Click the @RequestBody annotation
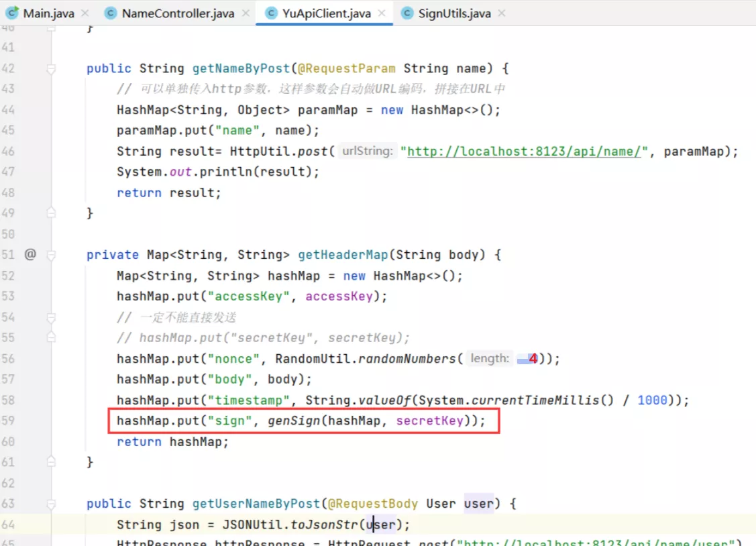This screenshot has width=756, height=546. pos(373,504)
